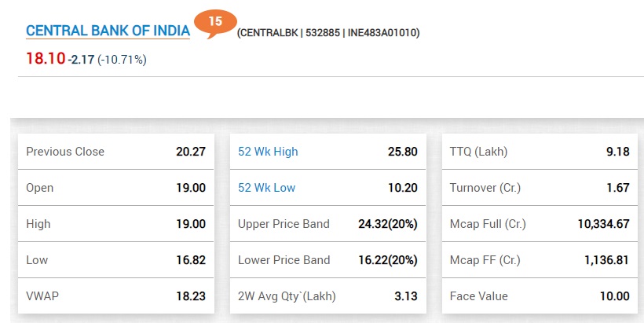Open the CENTRAL BANK OF INDIA link
Image resolution: width=644 pixels, height=323 pixels.
[x=108, y=31]
